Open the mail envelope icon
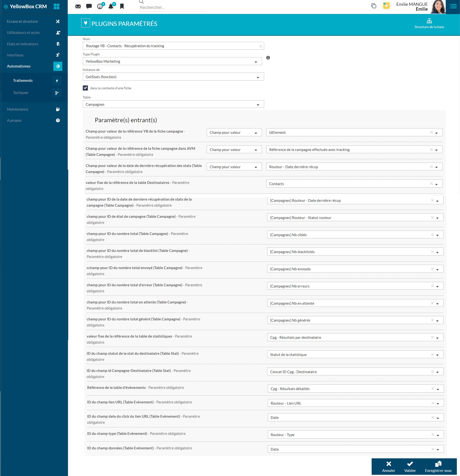This screenshot has height=476, width=460. [x=78, y=7]
